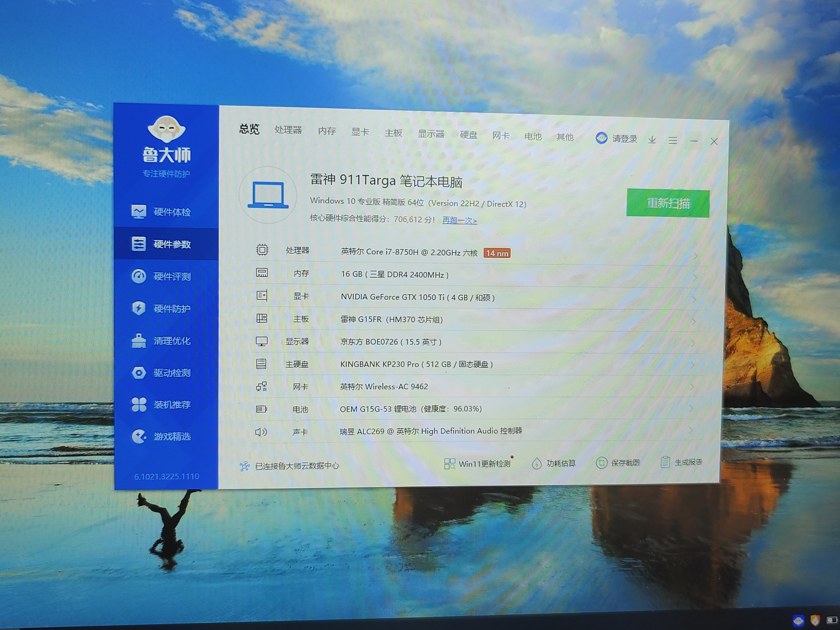Open the hamburger menu icon
The height and width of the screenshot is (630, 840).
(673, 140)
